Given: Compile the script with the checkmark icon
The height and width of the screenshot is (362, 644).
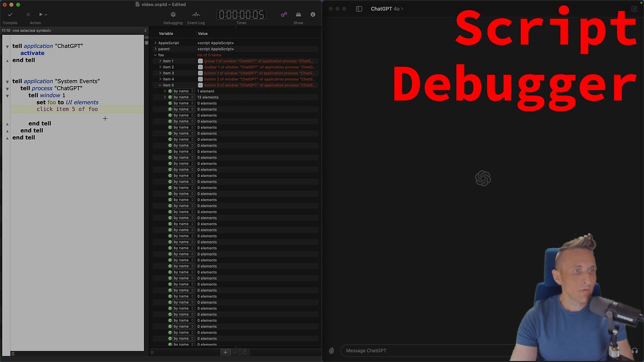Looking at the screenshot, I should coord(10,15).
